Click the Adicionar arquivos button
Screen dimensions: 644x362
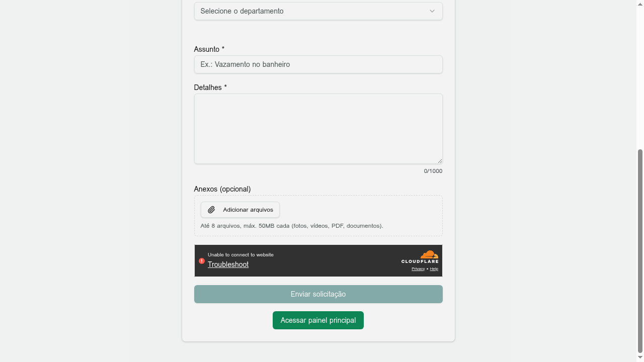point(240,210)
